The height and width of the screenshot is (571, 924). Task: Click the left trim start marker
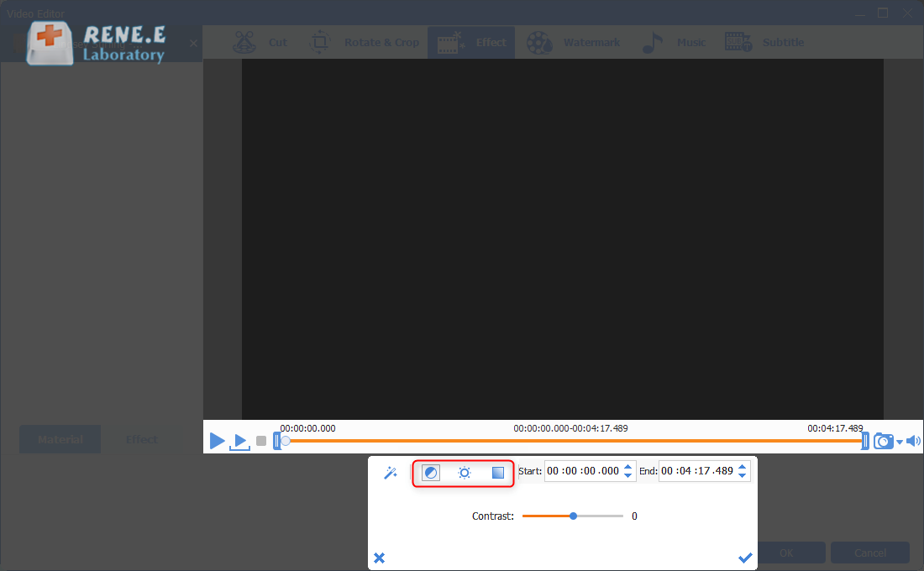click(x=276, y=441)
